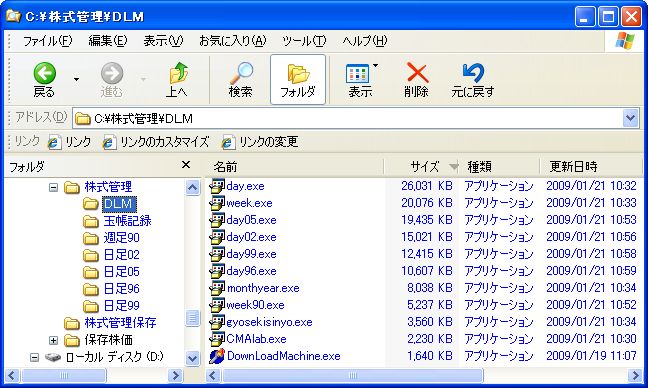The width and height of the screenshot is (648, 388).
Task: Sort by 更新日時 column header
Action: click(592, 167)
